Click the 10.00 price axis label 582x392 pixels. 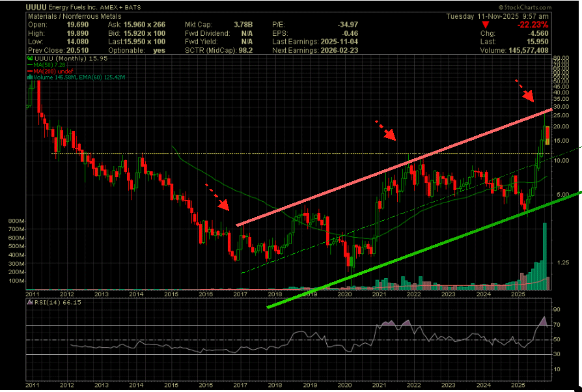point(561,161)
